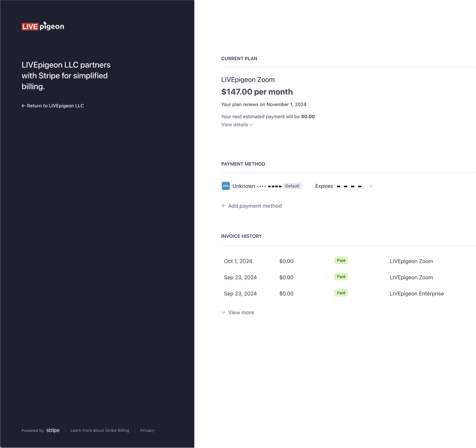Click the plan renewal date text
Image resolution: width=476 pixels, height=448 pixels.
coord(264,104)
